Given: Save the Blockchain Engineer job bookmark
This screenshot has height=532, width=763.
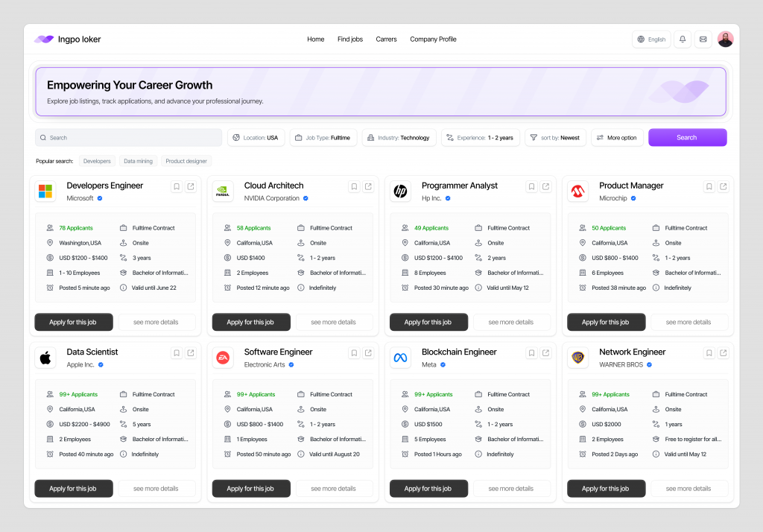Looking at the screenshot, I should click(531, 353).
